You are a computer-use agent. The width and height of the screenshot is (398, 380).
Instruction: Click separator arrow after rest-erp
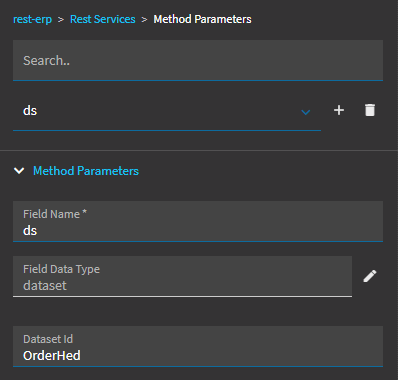(x=61, y=20)
